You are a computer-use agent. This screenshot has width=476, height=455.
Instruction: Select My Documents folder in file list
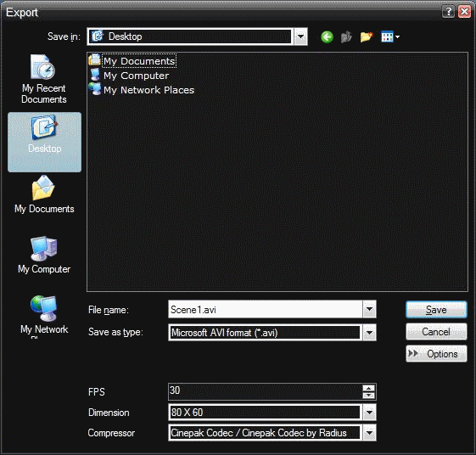[132, 61]
